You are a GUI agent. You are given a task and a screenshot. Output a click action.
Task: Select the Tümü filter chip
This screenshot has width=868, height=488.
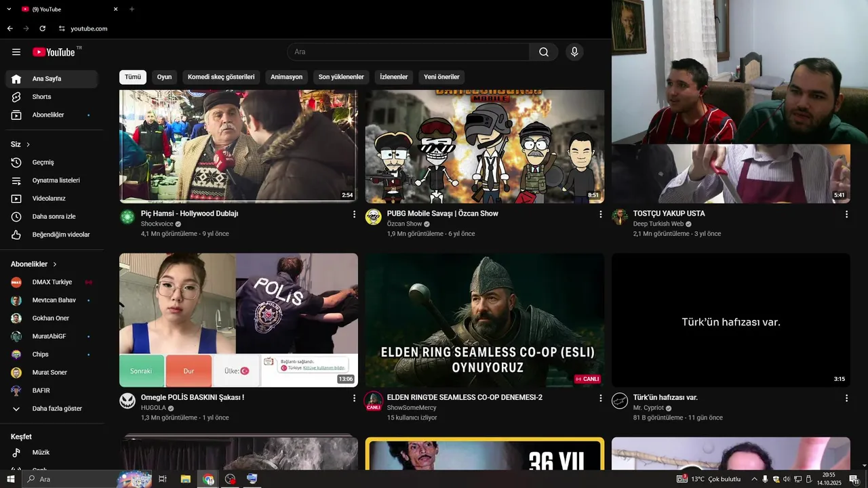[133, 77]
